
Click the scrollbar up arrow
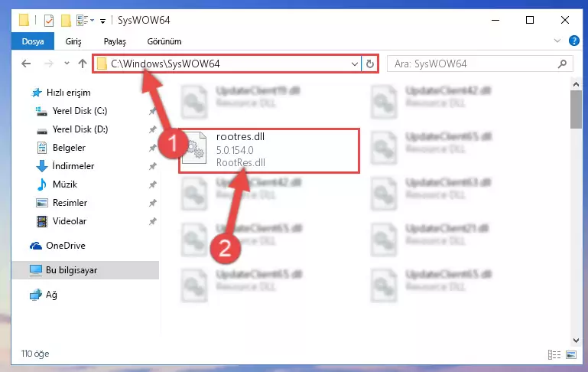(576, 84)
